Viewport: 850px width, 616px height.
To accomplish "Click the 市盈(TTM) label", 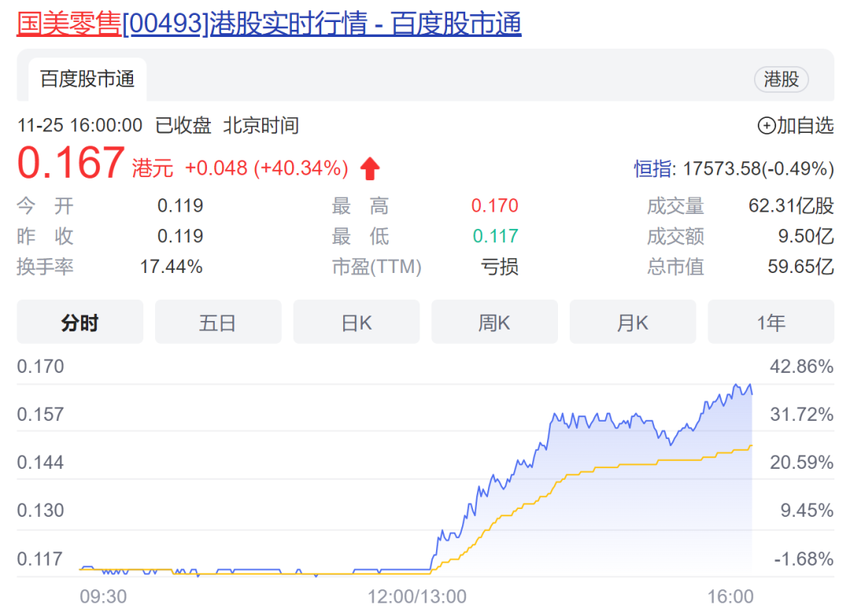I will 377,267.
